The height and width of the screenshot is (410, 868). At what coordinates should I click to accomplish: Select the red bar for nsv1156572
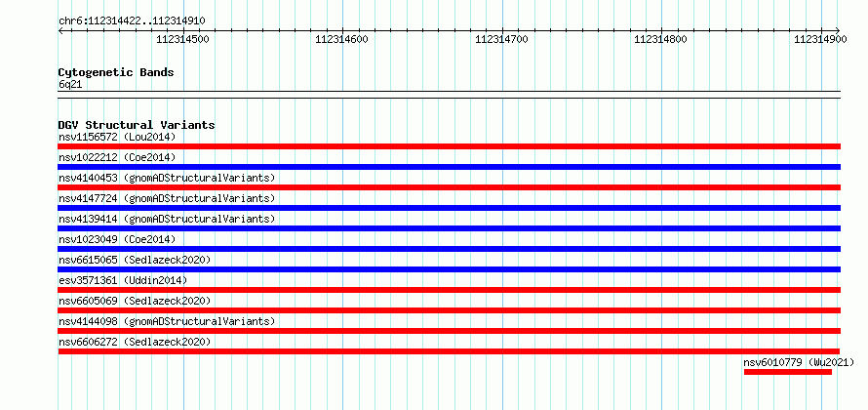(x=450, y=146)
